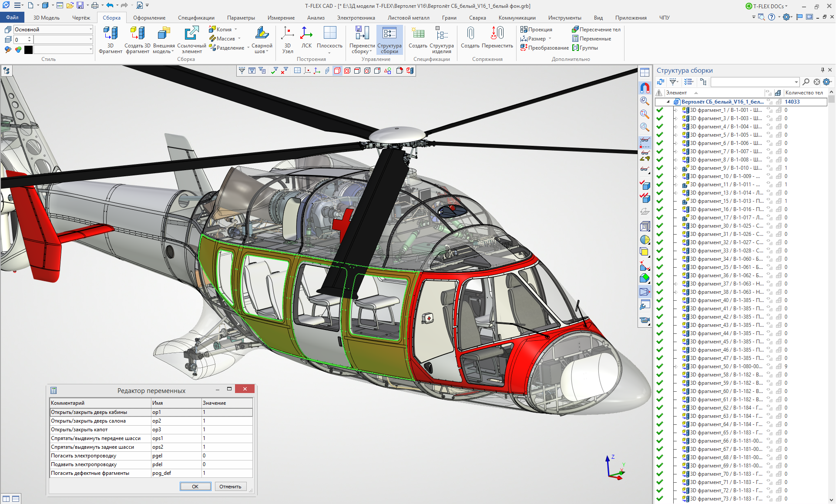The height and width of the screenshot is (504, 836).
Task: Expand the 3D фрагмент_7 tree node
Action: [x=676, y=151]
